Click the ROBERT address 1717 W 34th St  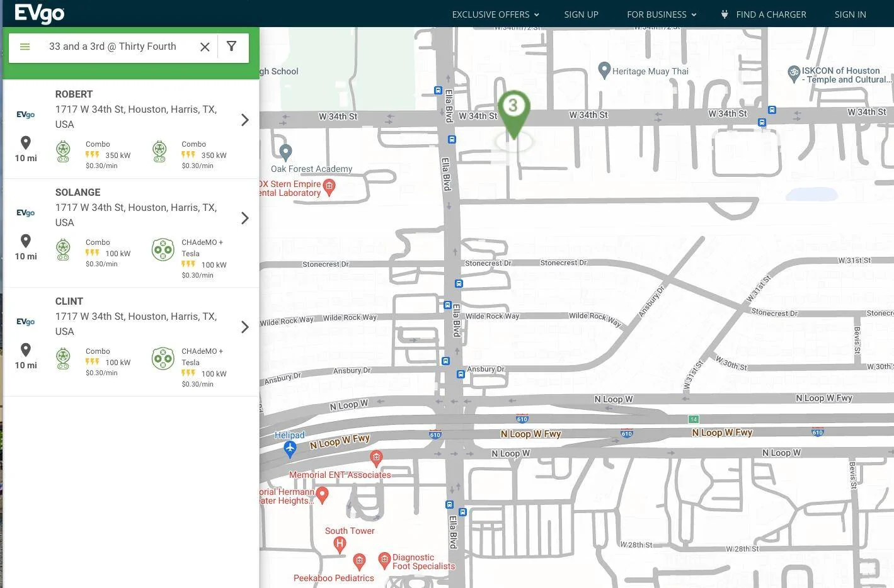[x=136, y=117]
